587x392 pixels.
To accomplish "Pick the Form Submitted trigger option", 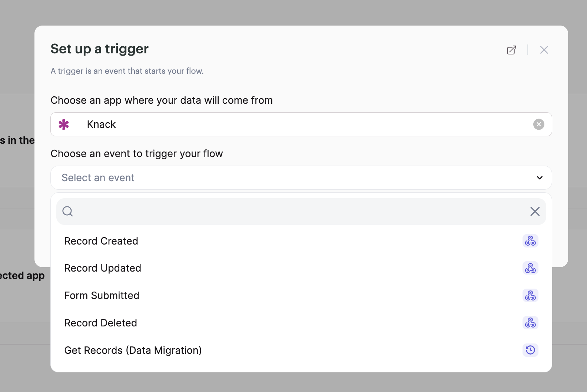I will (x=102, y=296).
